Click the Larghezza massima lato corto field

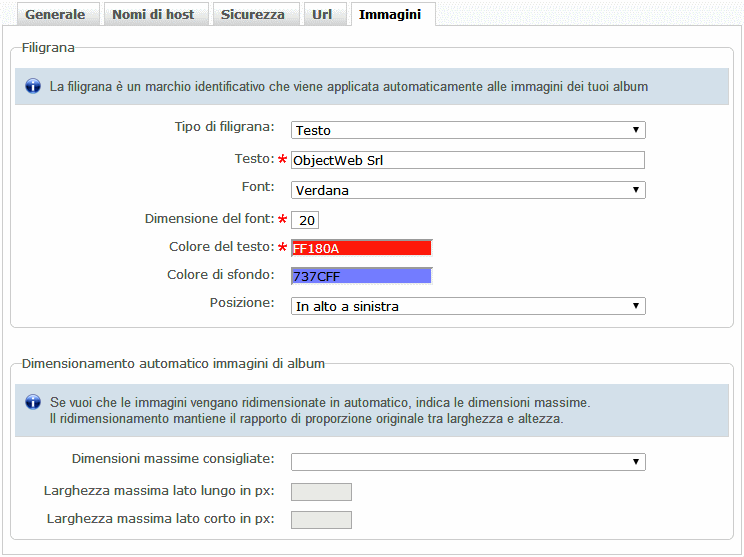tap(321, 519)
